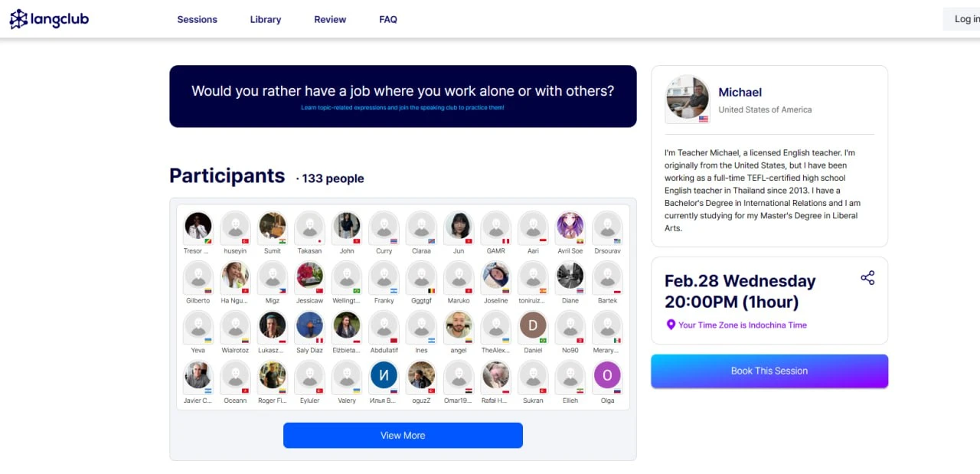Click Daniel's letter D avatar
This screenshot has width=980, height=474.
tap(533, 326)
